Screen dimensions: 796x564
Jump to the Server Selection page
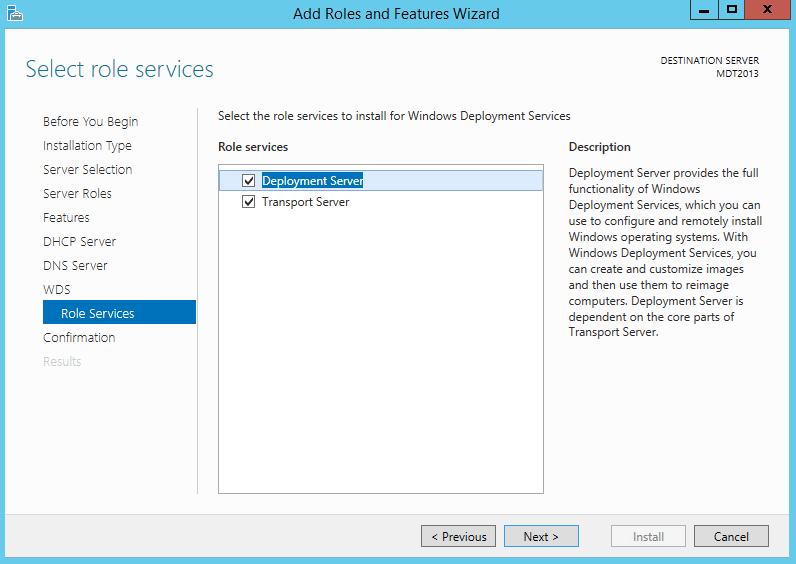tap(87, 170)
